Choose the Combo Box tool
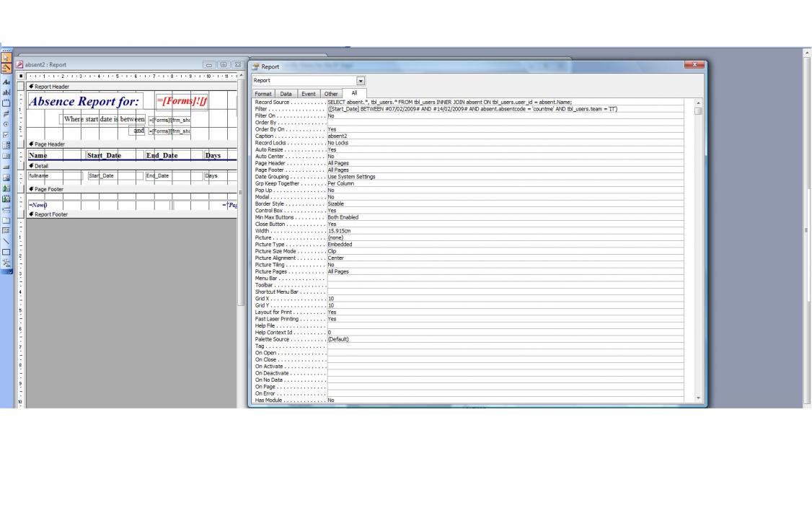Screen dimensions: 812x508 click(6, 146)
